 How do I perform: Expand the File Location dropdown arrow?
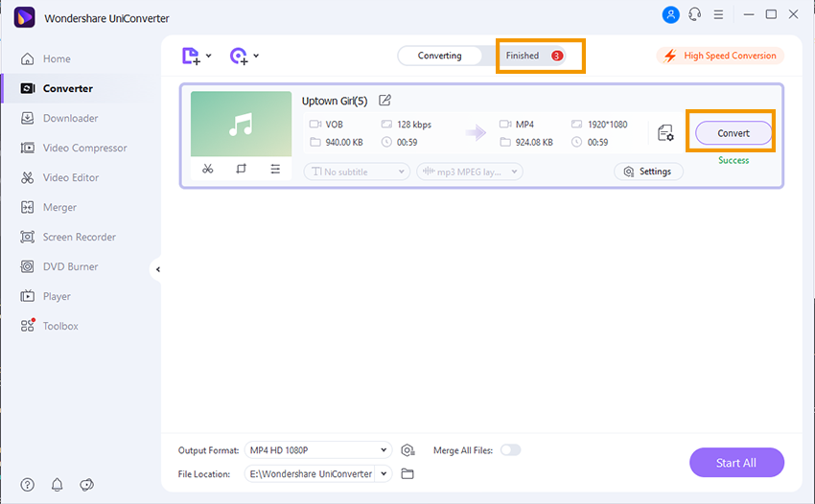pos(384,474)
